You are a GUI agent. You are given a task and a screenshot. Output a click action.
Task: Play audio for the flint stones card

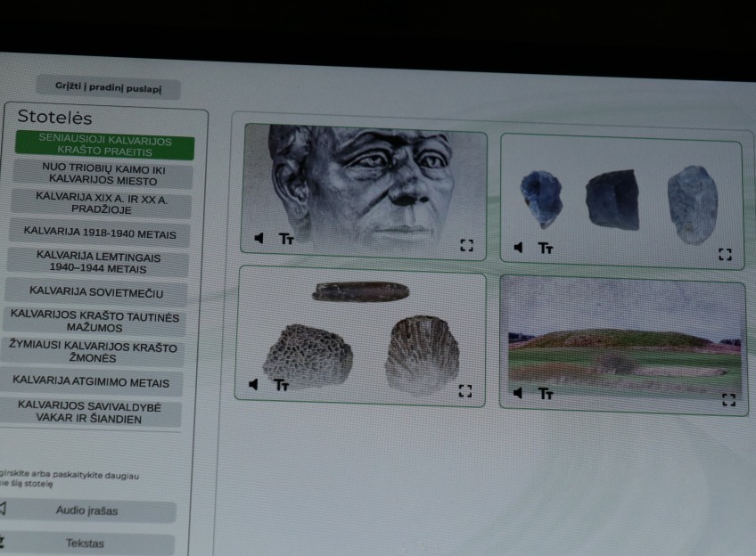coord(518,248)
